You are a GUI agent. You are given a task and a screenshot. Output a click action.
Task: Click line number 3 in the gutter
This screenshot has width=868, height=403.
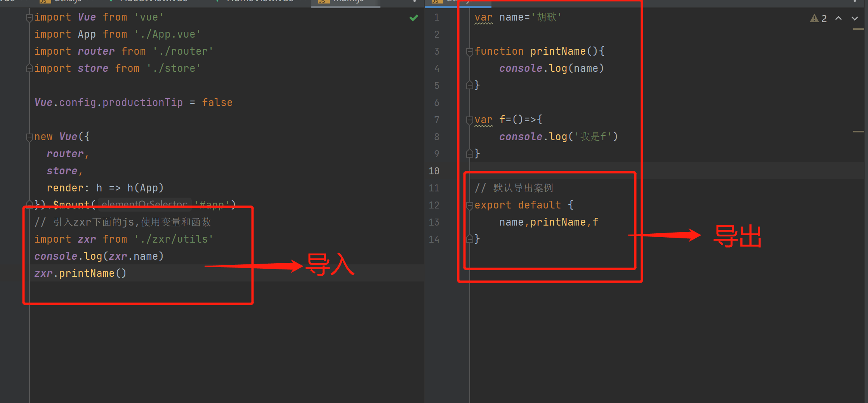pyautogui.click(x=437, y=52)
